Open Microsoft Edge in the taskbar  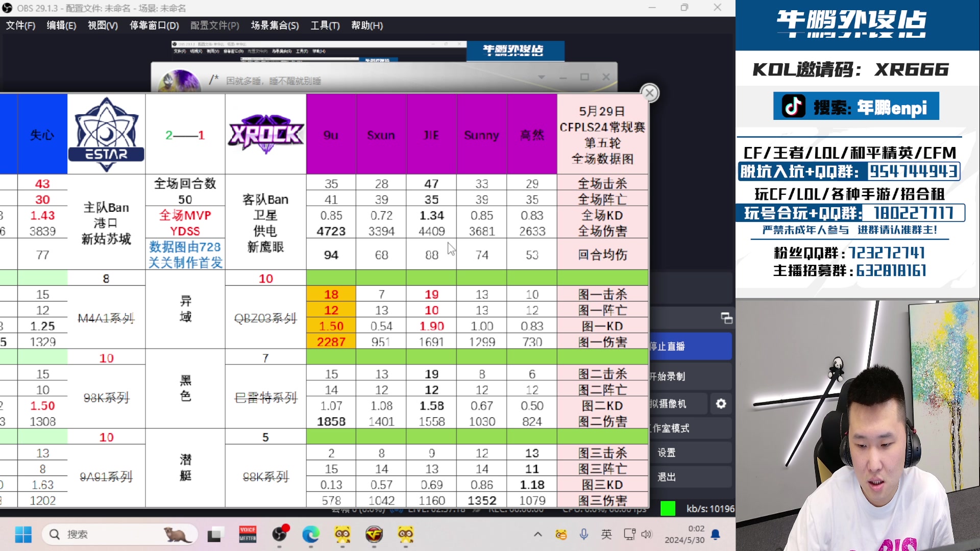[x=311, y=535]
